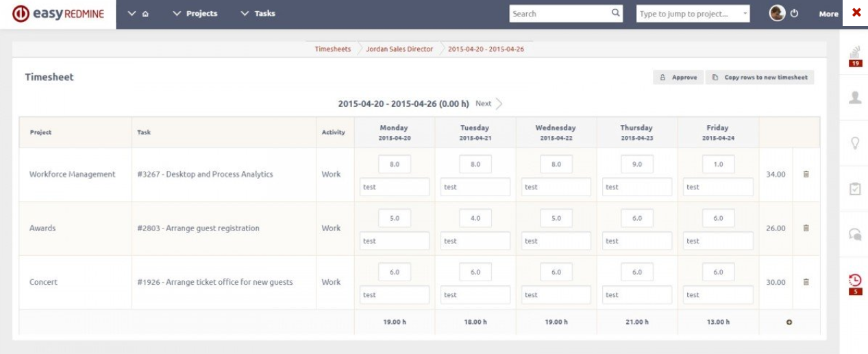Viewport: 868px width, 354px height.
Task: Edit Monday hours for Workforce Management
Action: 394,165
